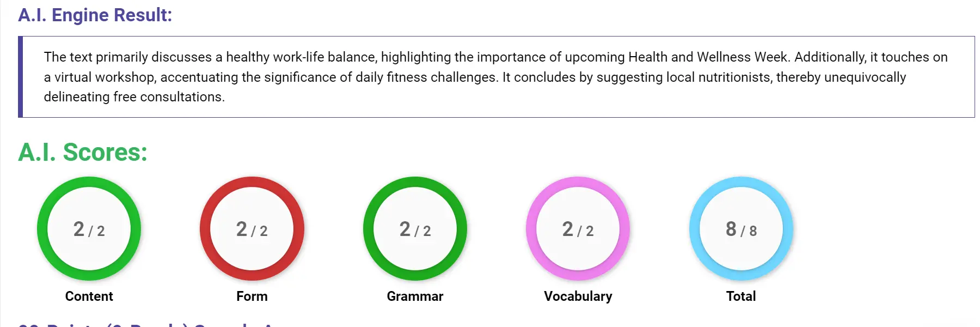Click the green Content score circle
Viewport: 980px width, 327px height.
89,229
